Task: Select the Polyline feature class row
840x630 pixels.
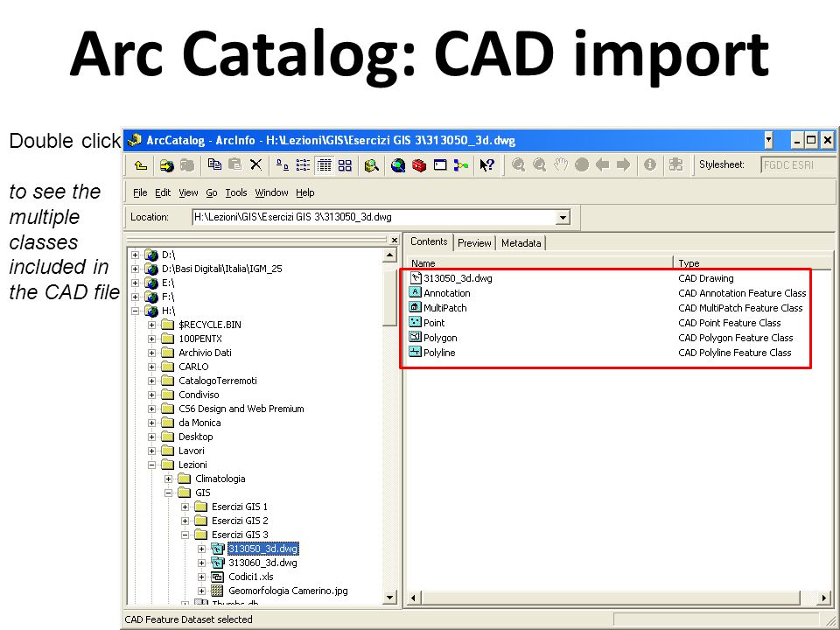Action: [x=432, y=353]
